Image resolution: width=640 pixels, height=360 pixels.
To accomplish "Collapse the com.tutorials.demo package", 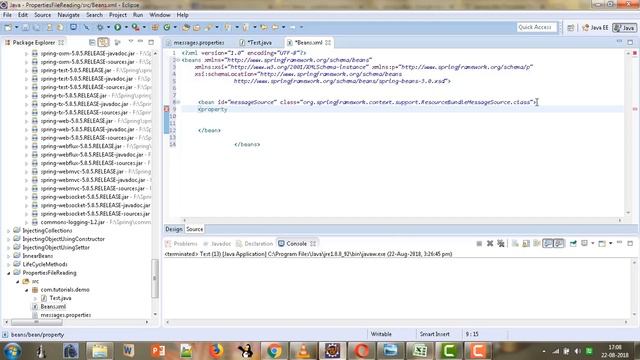I will click(x=27, y=290).
